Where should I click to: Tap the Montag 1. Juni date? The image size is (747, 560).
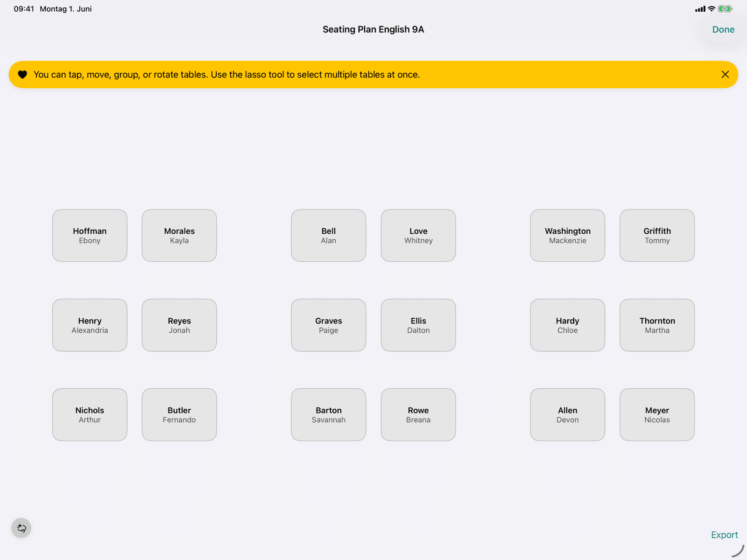(x=66, y=9)
